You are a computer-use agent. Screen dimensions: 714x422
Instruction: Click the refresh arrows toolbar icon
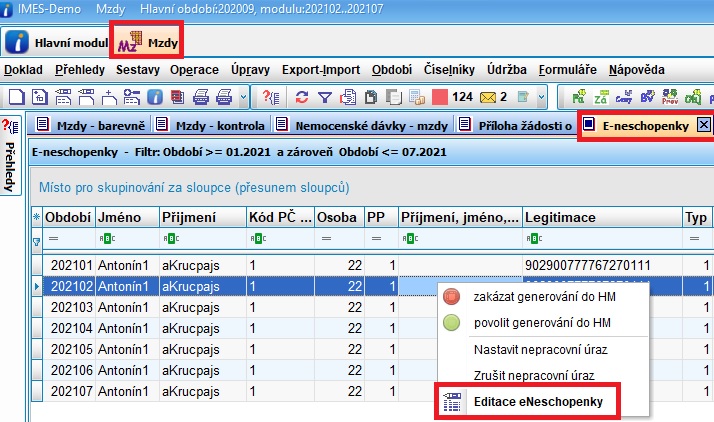(x=301, y=97)
